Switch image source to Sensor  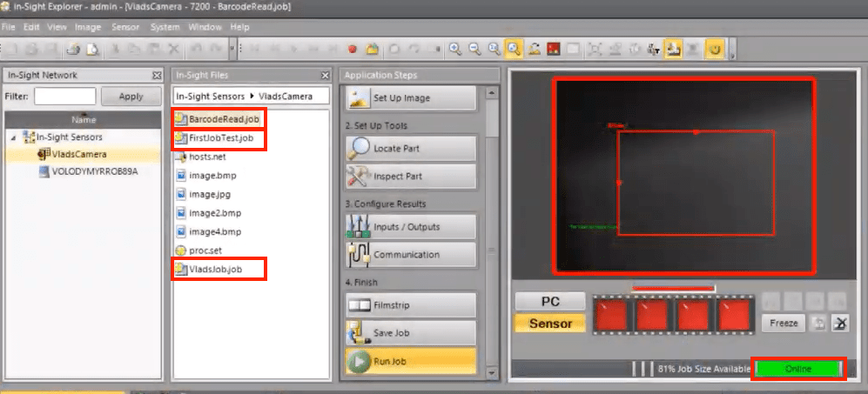click(549, 324)
